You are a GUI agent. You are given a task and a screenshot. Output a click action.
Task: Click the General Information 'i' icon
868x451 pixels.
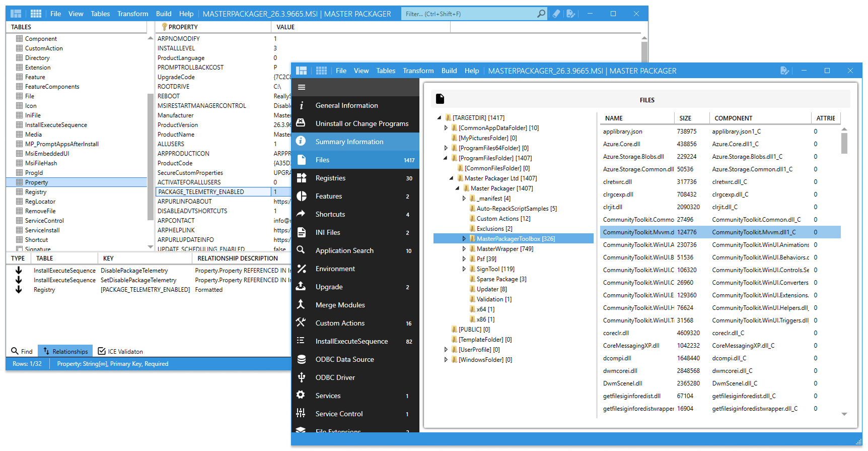(x=301, y=105)
